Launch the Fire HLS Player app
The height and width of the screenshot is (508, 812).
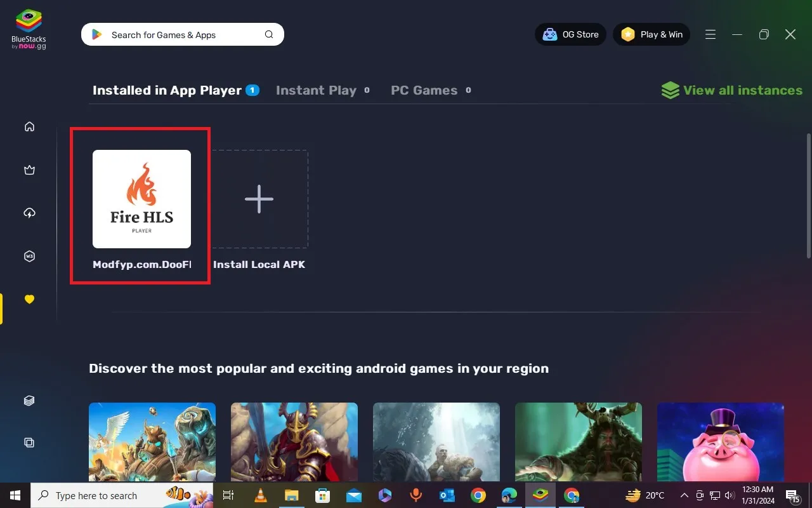(x=141, y=199)
